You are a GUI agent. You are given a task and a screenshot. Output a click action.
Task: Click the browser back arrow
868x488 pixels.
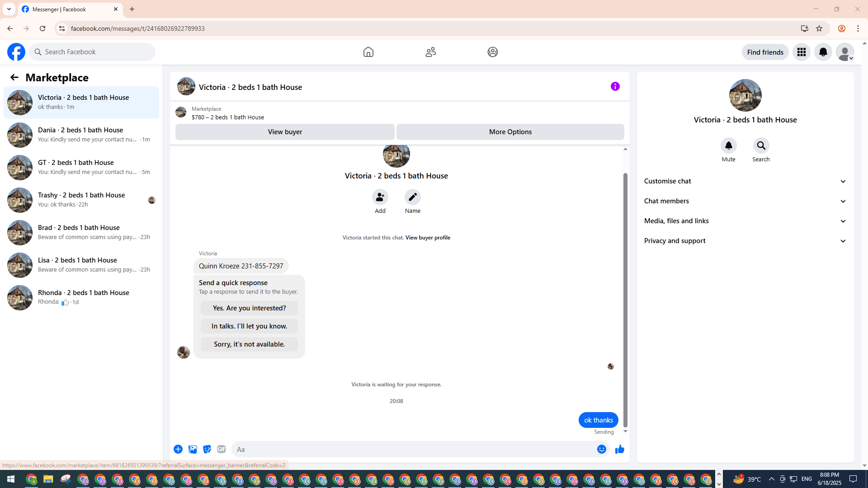pyautogui.click(x=10, y=28)
